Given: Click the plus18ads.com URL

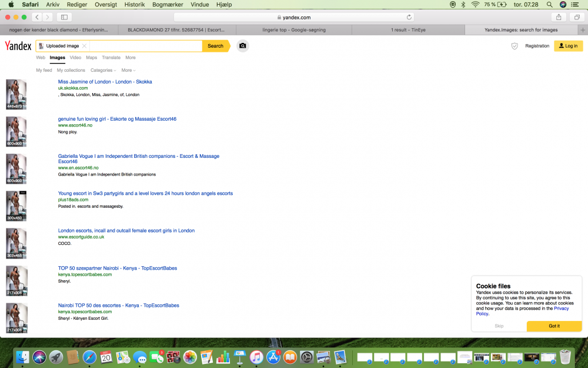Looking at the screenshot, I should pyautogui.click(x=73, y=200).
